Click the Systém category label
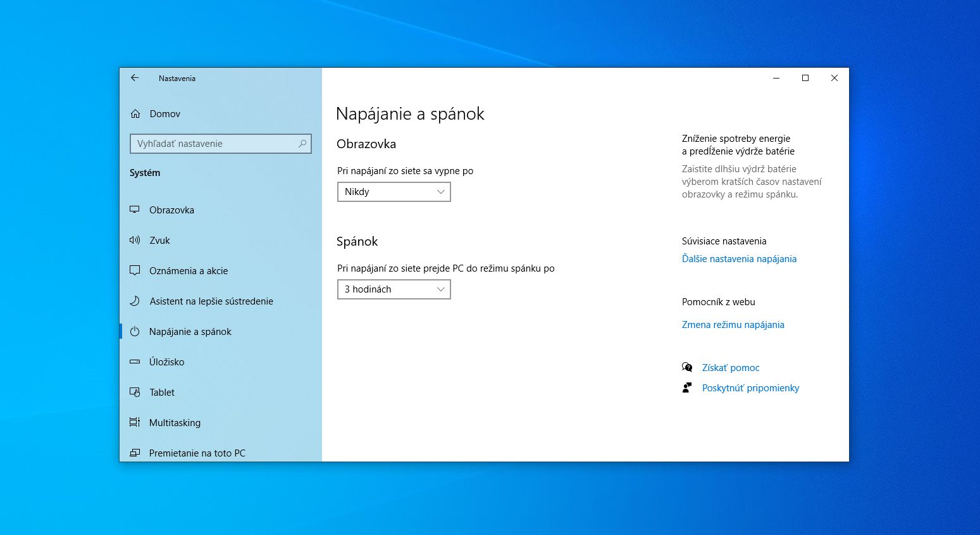Screen dimensions: 980x535 (x=145, y=173)
